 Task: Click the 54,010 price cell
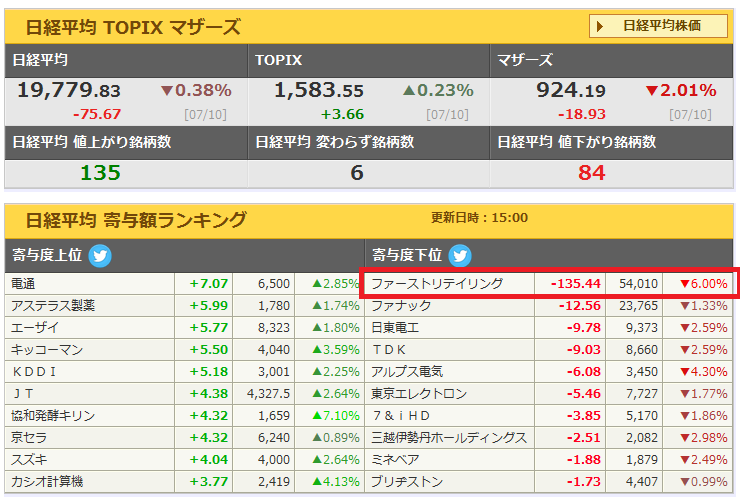pyautogui.click(x=638, y=284)
